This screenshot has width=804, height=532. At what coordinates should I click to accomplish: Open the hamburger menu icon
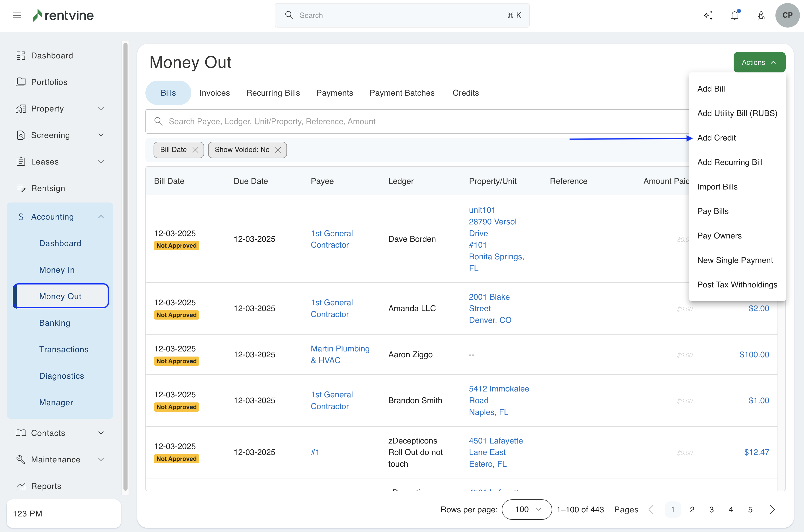17,15
